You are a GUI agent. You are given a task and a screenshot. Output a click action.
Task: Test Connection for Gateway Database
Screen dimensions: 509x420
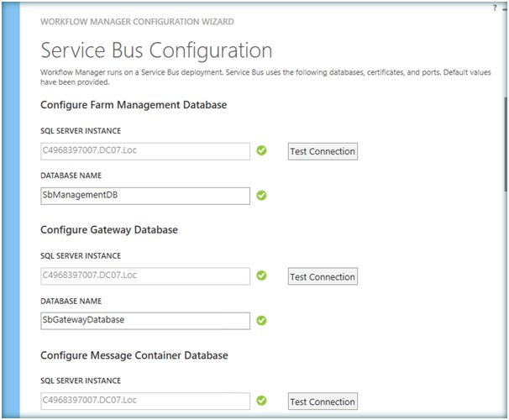click(323, 276)
